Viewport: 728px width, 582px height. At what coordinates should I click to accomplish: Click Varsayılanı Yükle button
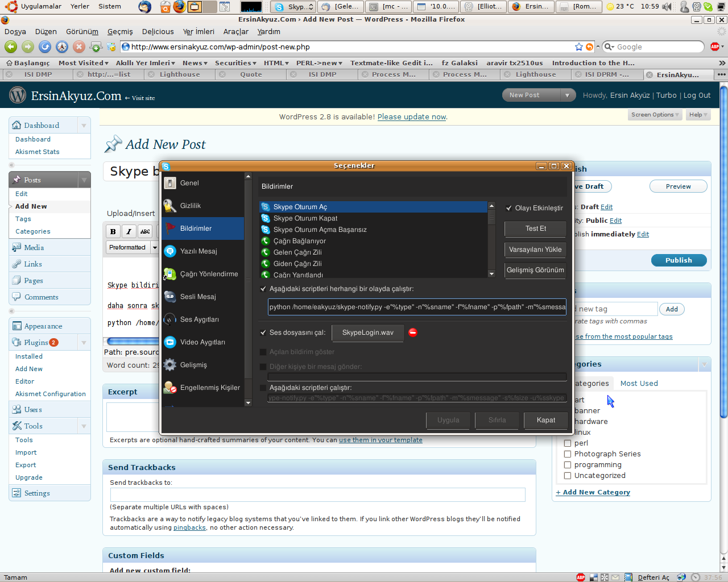[535, 250]
